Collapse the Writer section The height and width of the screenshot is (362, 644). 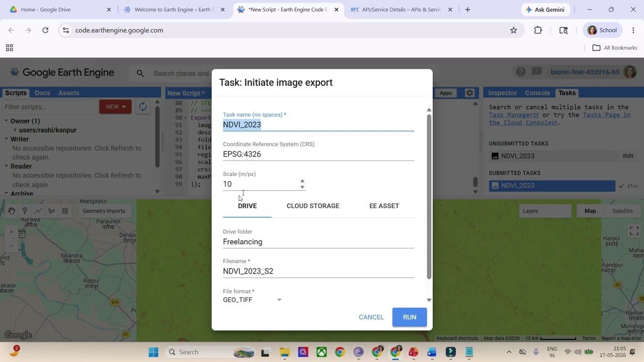[x=7, y=139]
